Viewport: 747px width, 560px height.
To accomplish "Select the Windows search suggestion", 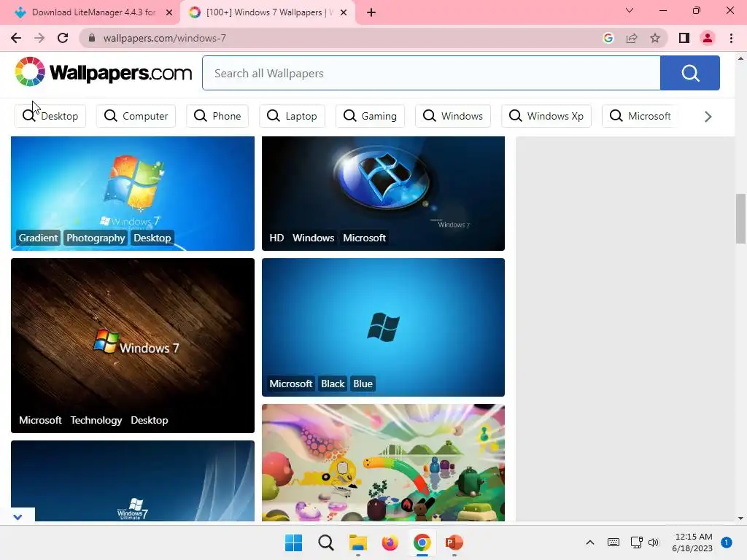I will pos(453,116).
